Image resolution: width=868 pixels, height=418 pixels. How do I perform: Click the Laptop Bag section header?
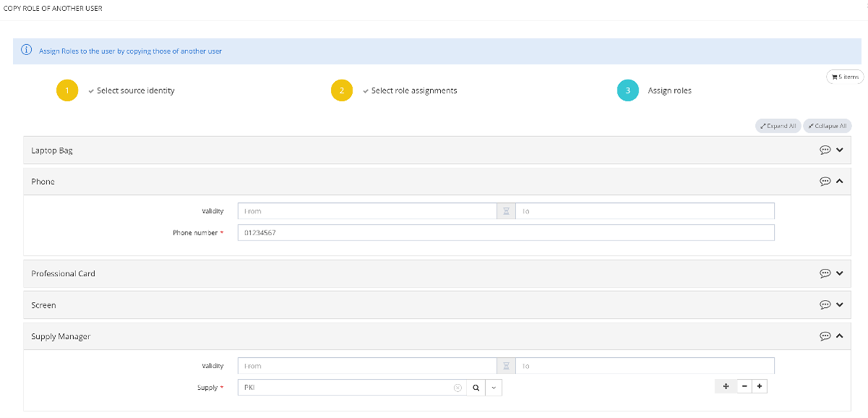click(437, 150)
